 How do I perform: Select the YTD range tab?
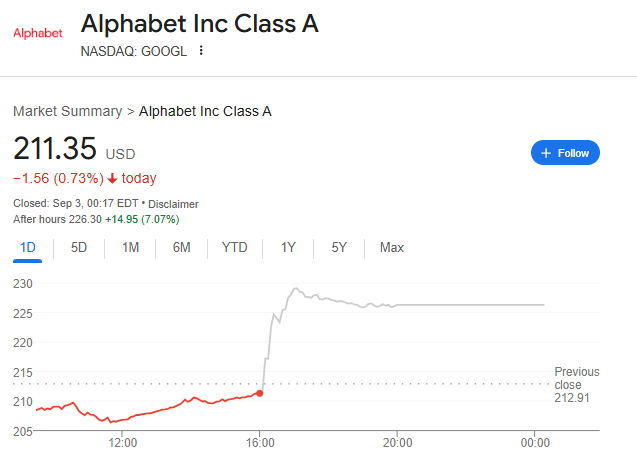coord(234,247)
